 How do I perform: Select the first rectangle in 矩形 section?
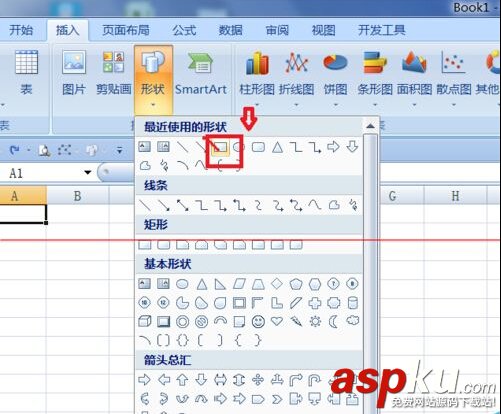tap(144, 245)
